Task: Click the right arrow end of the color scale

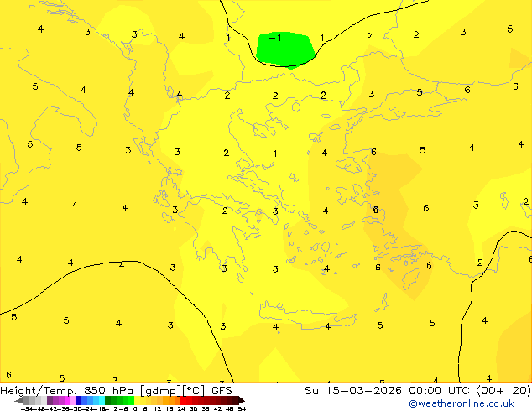Action: click(242, 401)
